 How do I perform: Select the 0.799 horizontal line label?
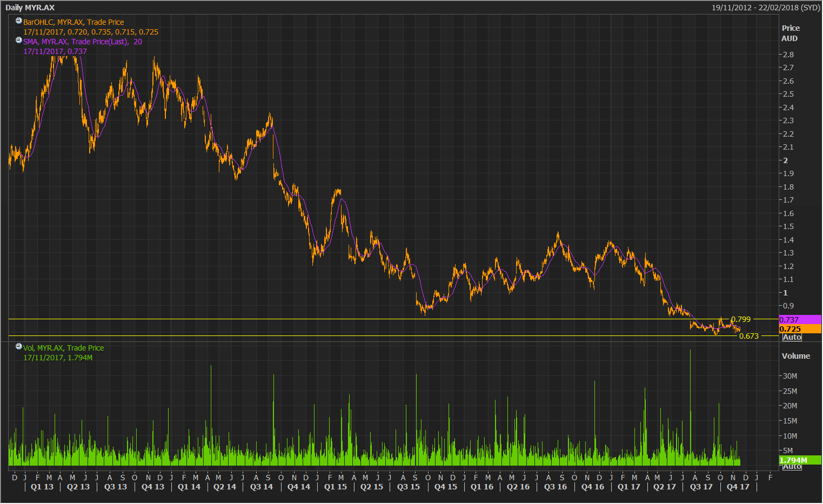741,319
